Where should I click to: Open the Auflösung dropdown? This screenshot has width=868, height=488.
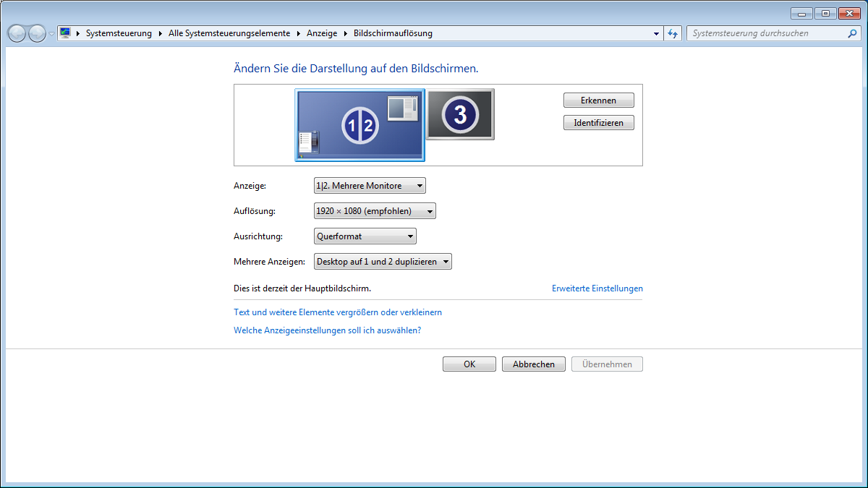[375, 211]
